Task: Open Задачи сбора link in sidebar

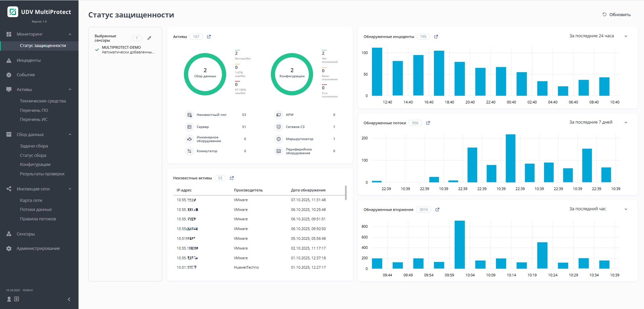Action: point(34,146)
